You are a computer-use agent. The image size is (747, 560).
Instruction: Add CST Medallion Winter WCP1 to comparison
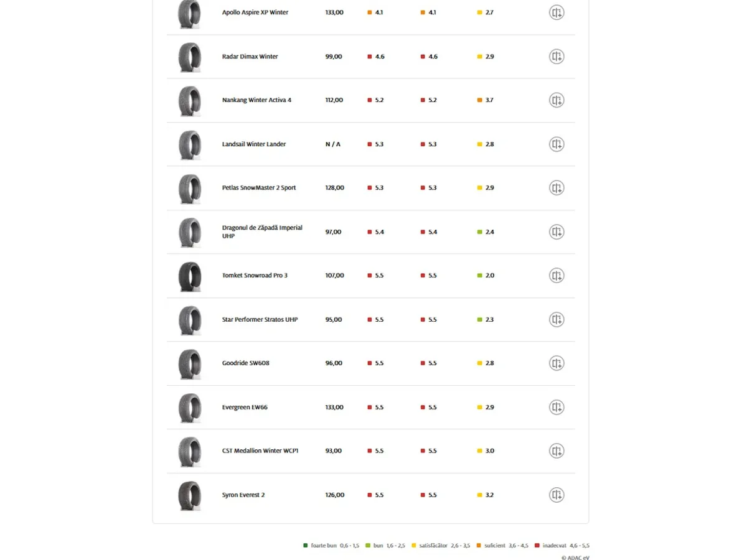(x=557, y=451)
